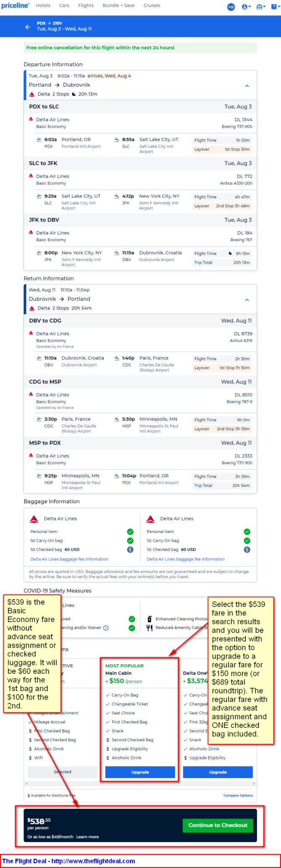Screen dimensions: 281x868
Task: Click the Delta logo beside departure summary
Action: point(32,94)
